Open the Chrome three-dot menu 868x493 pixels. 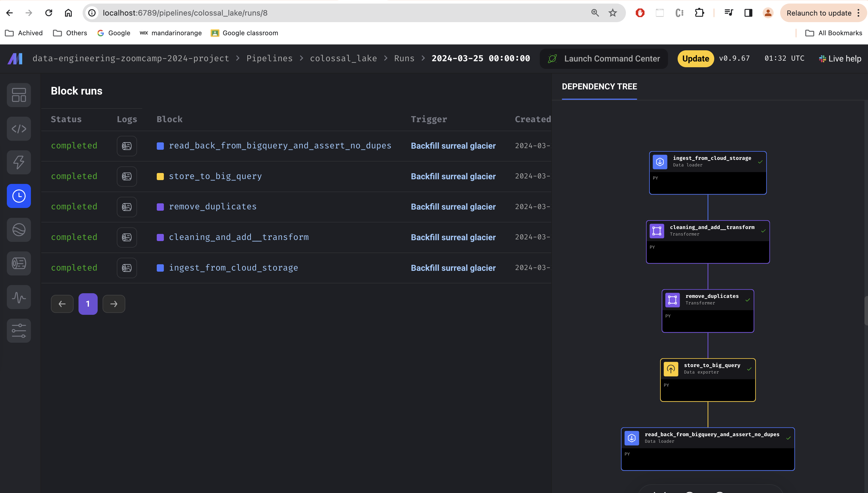pos(859,13)
